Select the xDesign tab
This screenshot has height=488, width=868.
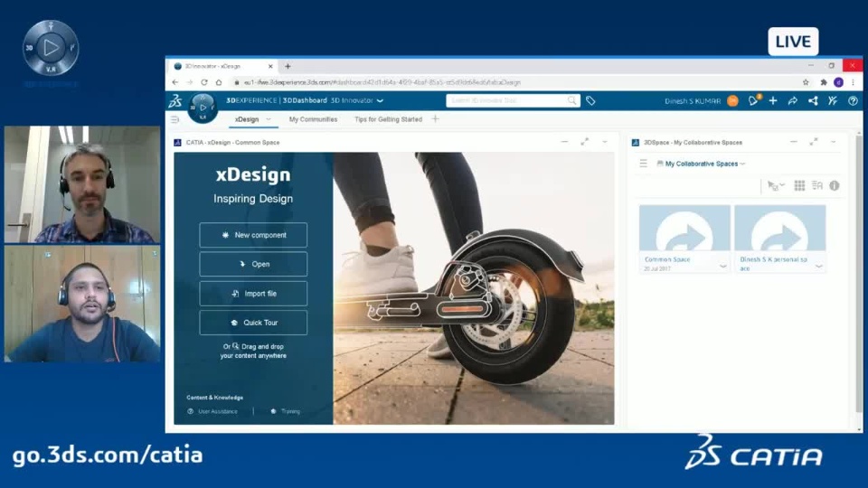click(x=246, y=119)
